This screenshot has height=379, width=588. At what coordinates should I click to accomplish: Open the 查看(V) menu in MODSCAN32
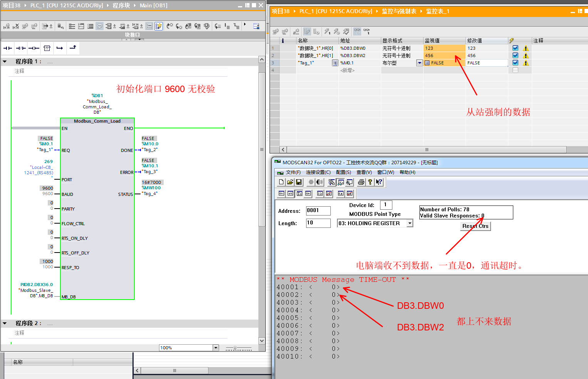tap(364, 172)
